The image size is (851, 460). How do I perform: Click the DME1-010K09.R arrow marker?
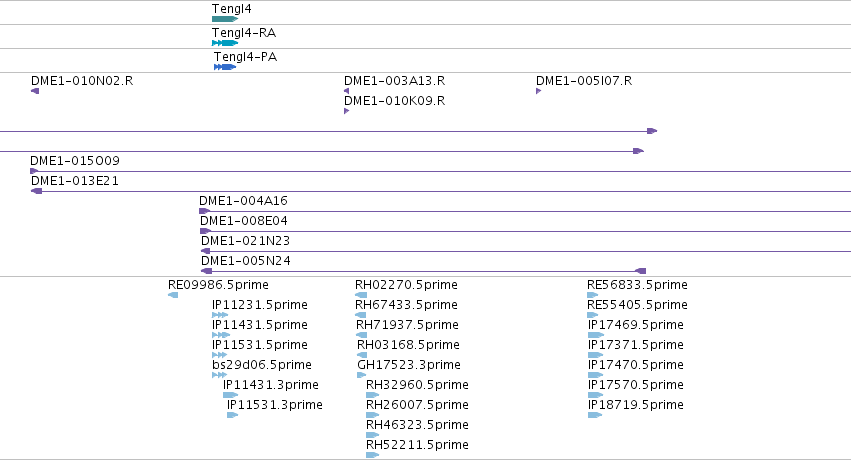pyautogui.click(x=346, y=111)
